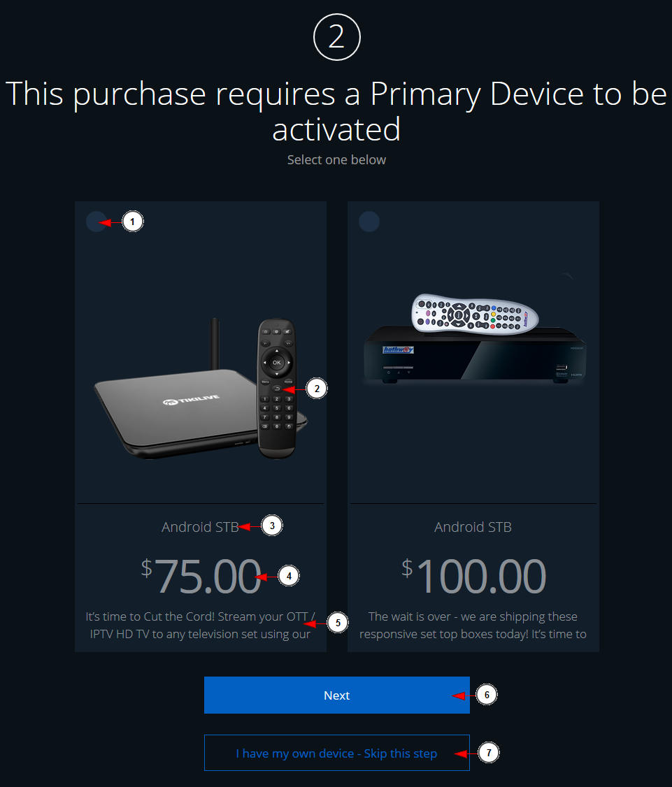This screenshot has width=672, height=787.
Task: Select the $100.00 device radio button
Action: [369, 222]
